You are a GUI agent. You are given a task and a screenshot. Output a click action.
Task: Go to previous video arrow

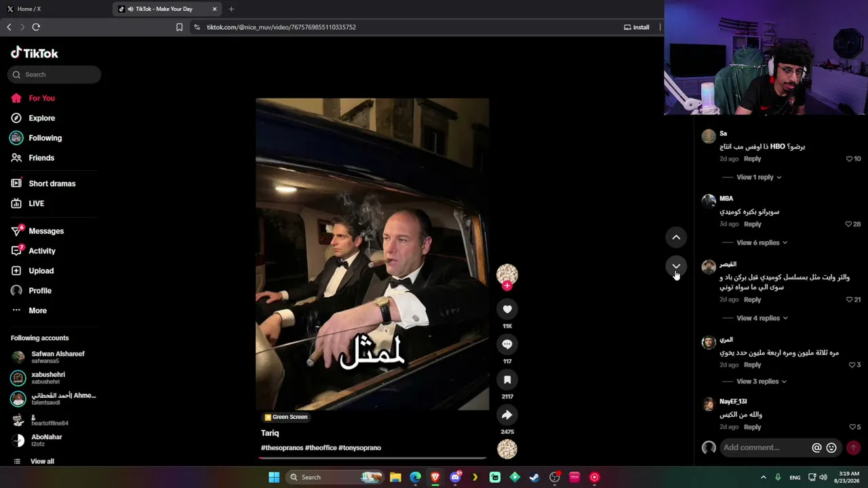(676, 237)
